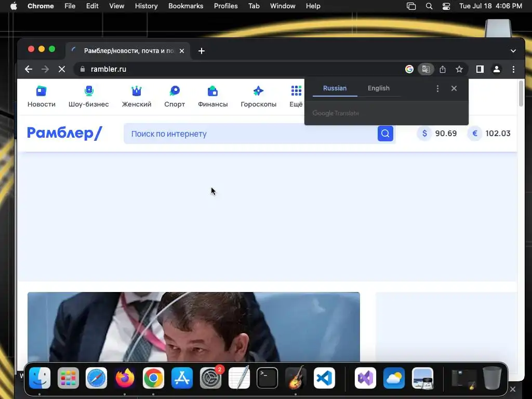
Task: Open the Новости news section
Action: click(42, 97)
